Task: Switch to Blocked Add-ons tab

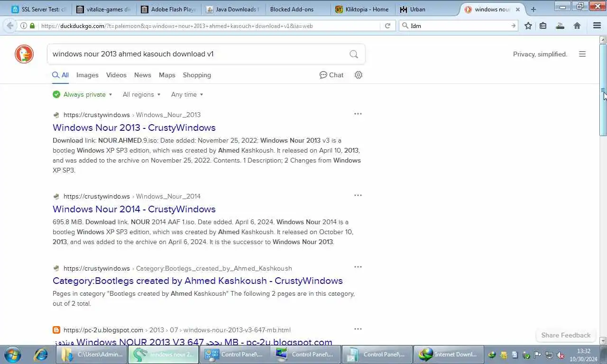Action: [297, 9]
